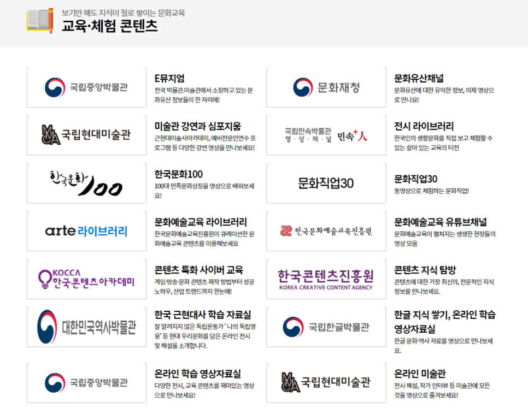Select 한글 지식 쌓기, 온라인 학습 영상자료실 title
528x420 pixels.
[445, 322]
